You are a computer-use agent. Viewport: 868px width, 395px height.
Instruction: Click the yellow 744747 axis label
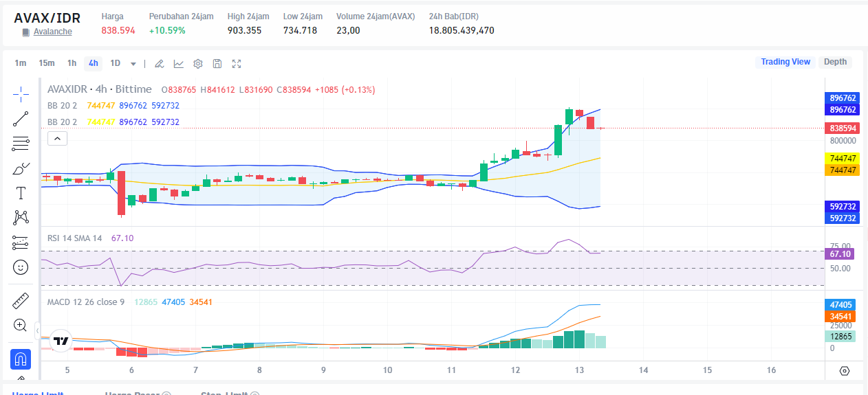[x=843, y=157]
